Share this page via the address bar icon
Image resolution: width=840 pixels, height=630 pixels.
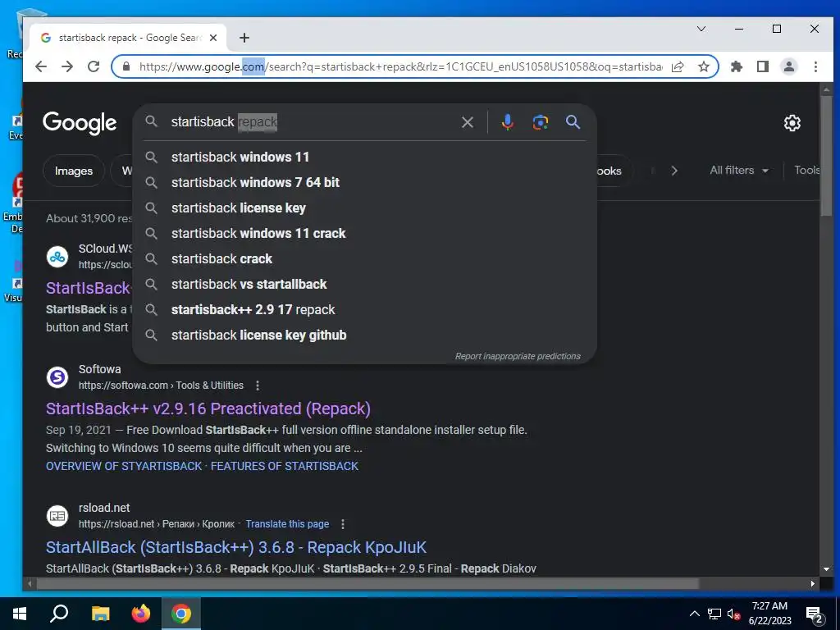click(678, 66)
